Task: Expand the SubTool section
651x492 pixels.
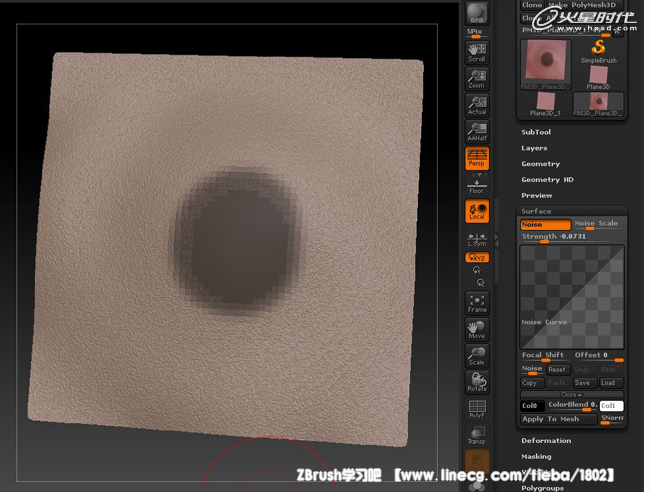Action: pos(536,132)
